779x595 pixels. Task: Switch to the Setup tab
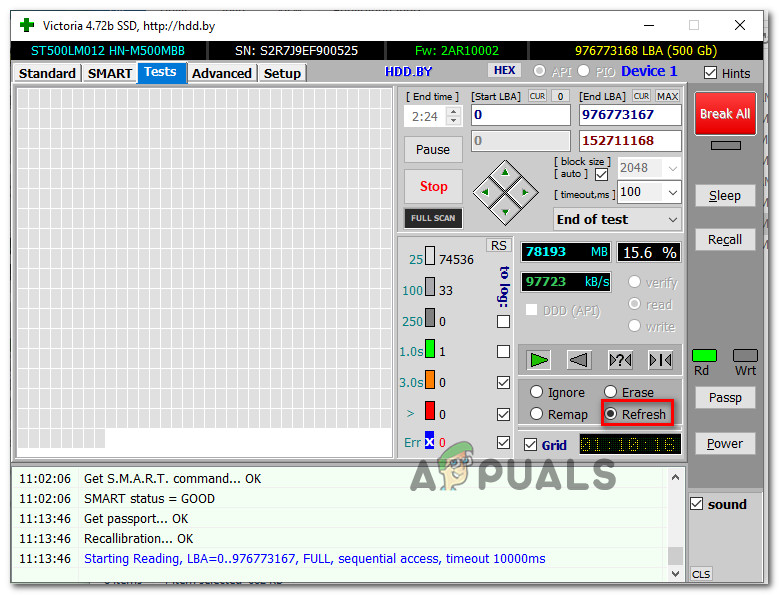pyautogui.click(x=282, y=73)
